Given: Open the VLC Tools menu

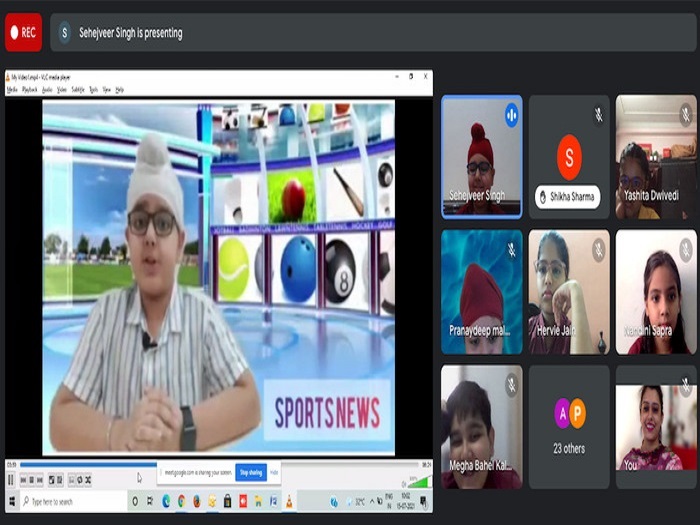Looking at the screenshot, I should 93,90.
